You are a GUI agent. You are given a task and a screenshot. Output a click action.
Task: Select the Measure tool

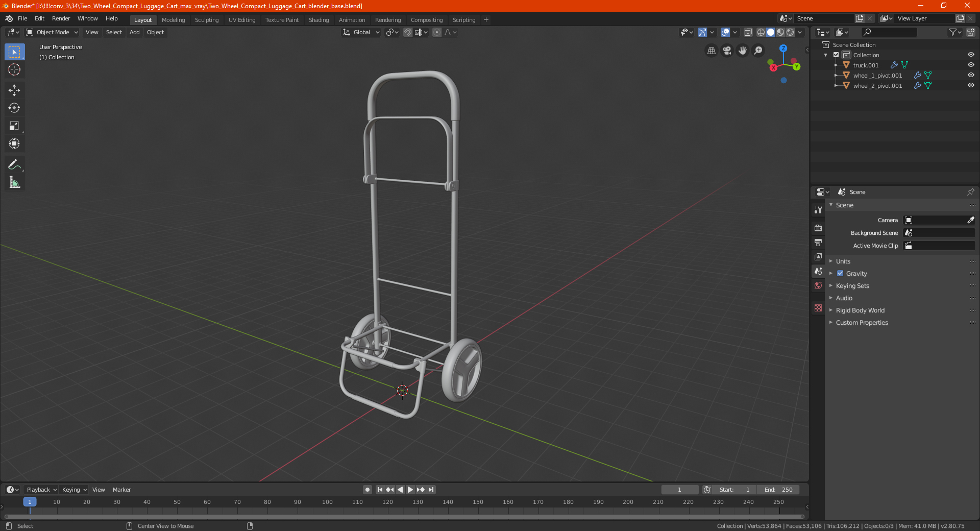coord(14,182)
